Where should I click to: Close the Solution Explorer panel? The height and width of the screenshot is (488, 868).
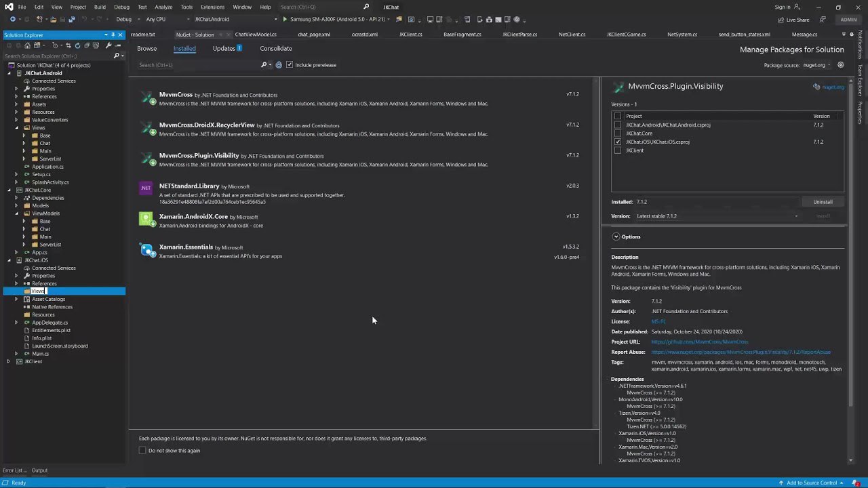tap(121, 35)
